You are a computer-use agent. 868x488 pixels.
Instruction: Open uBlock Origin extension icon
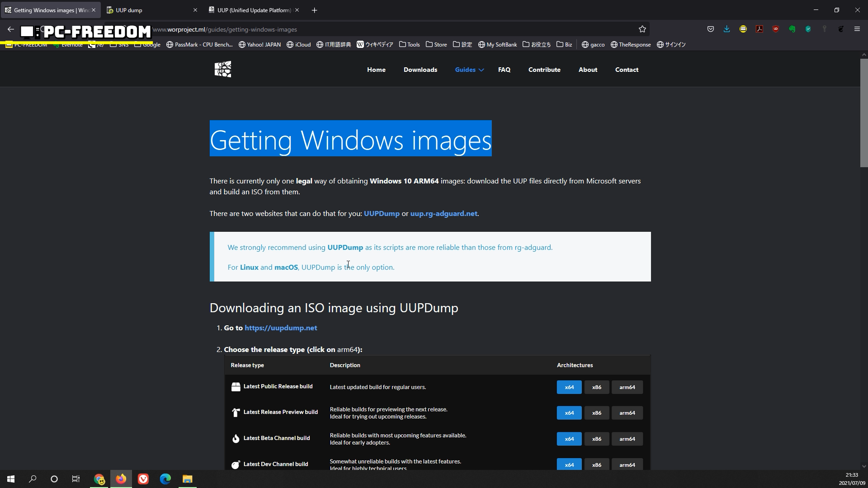tap(776, 29)
